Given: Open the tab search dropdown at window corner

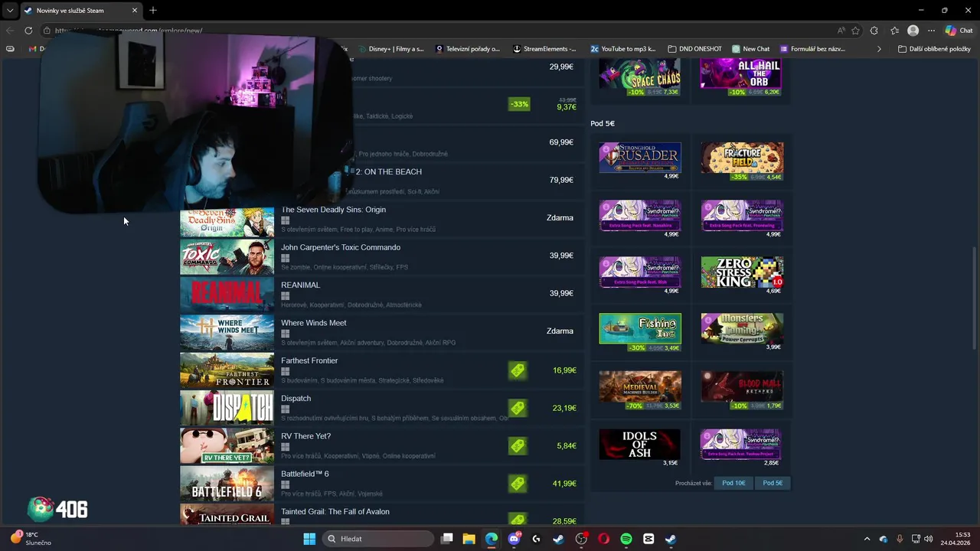Looking at the screenshot, I should click(x=10, y=11).
